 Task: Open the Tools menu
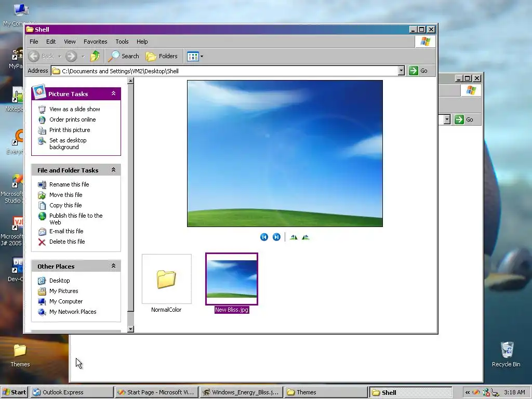(x=122, y=42)
